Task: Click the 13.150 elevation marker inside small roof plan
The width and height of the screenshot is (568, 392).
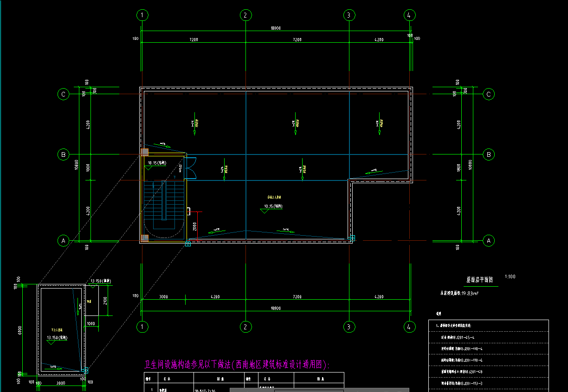Action: pyautogui.click(x=59, y=338)
